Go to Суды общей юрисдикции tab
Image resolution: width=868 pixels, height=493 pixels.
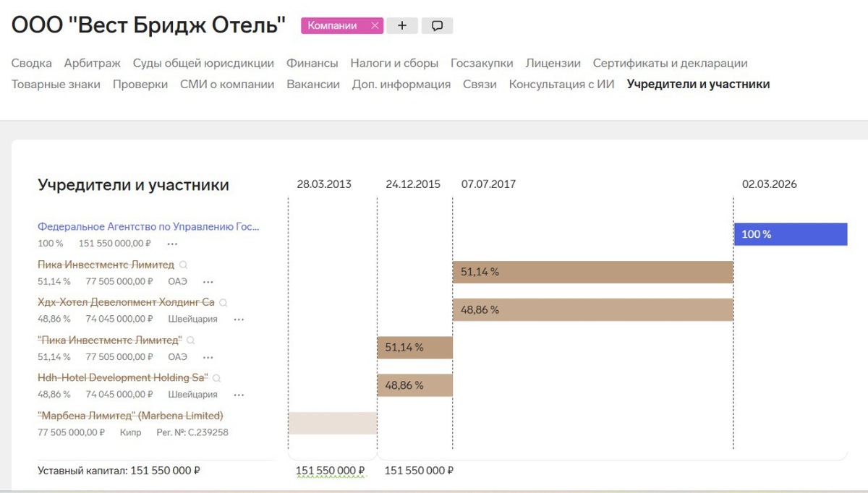tap(204, 64)
